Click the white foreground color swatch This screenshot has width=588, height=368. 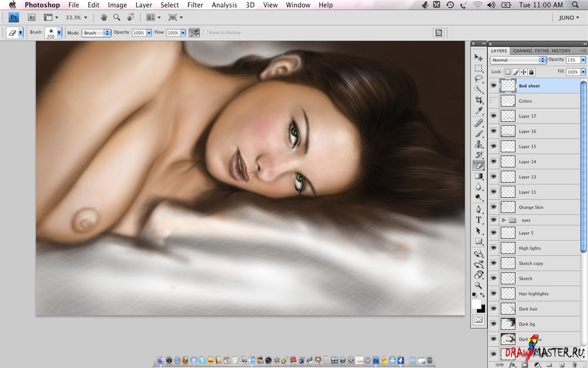[x=476, y=304]
